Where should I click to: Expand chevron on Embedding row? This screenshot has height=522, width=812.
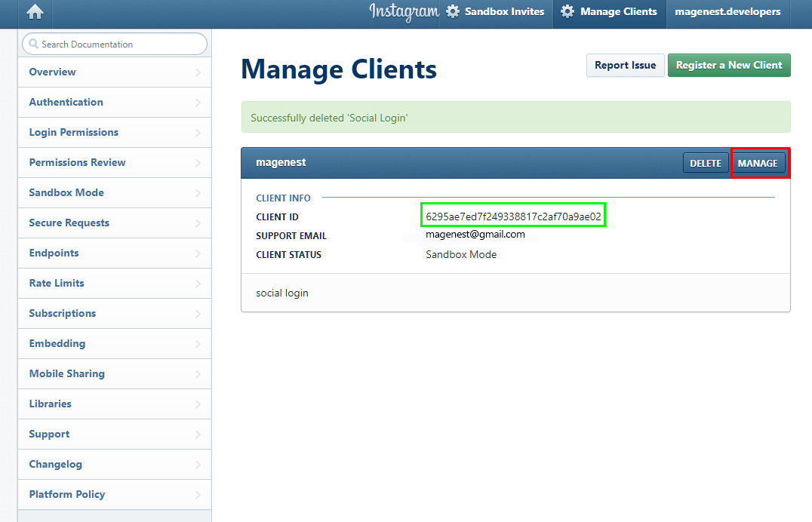pyautogui.click(x=198, y=344)
